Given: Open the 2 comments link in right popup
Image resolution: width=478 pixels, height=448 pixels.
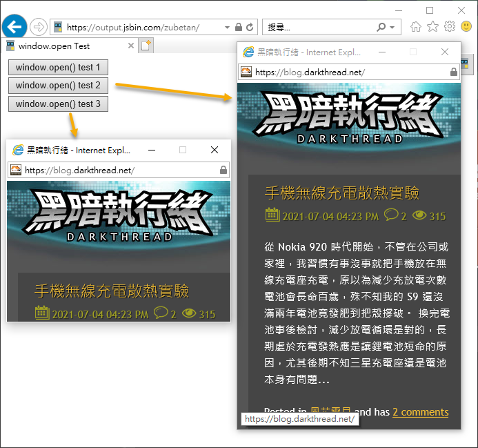Looking at the screenshot, I should pos(420,412).
